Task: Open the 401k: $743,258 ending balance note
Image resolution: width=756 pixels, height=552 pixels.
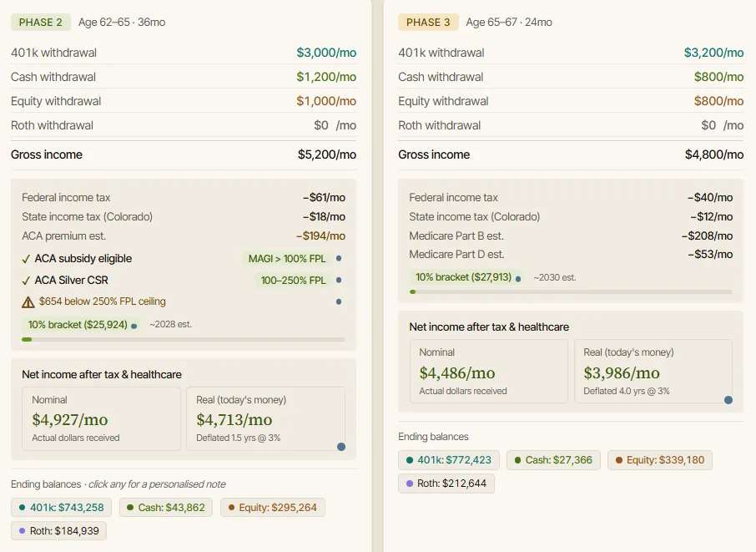Action: click(61, 508)
